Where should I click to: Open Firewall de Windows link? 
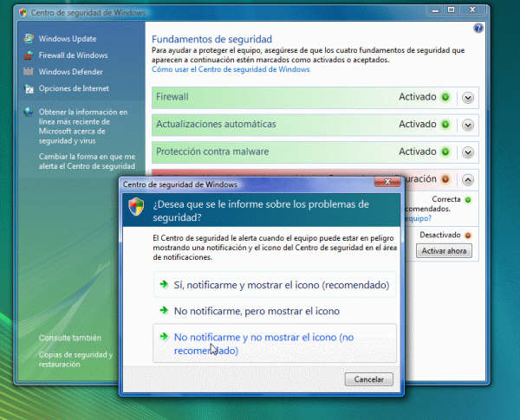73,55
